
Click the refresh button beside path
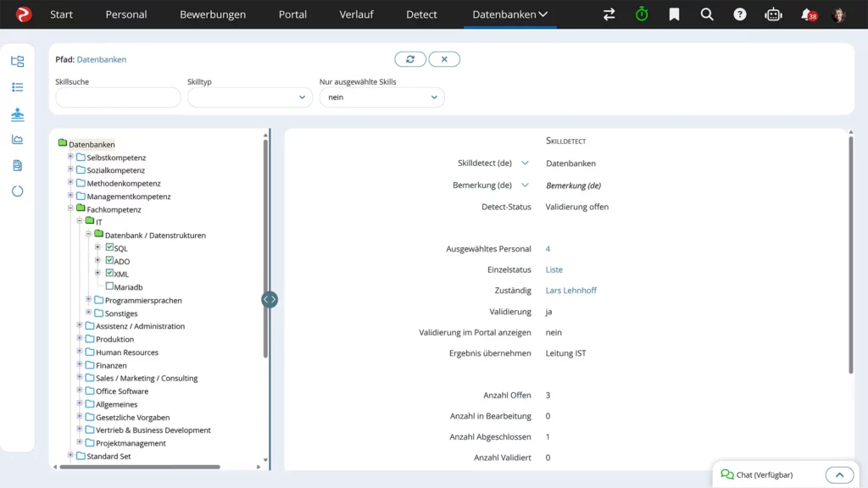click(x=410, y=59)
